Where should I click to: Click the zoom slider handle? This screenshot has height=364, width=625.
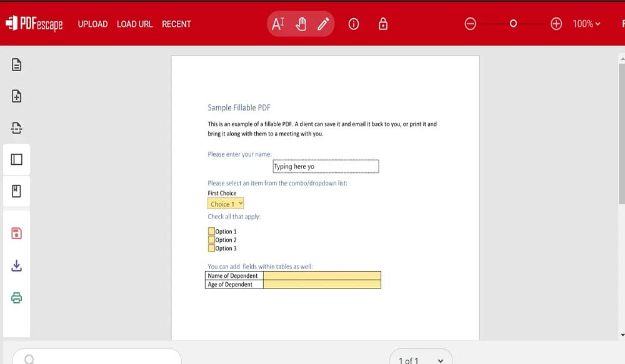click(513, 24)
